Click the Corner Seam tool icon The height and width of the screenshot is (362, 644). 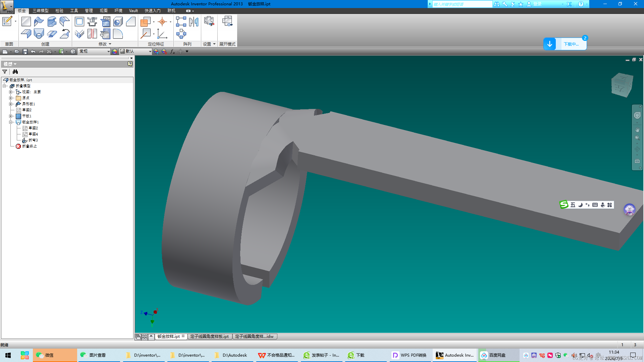(79, 34)
